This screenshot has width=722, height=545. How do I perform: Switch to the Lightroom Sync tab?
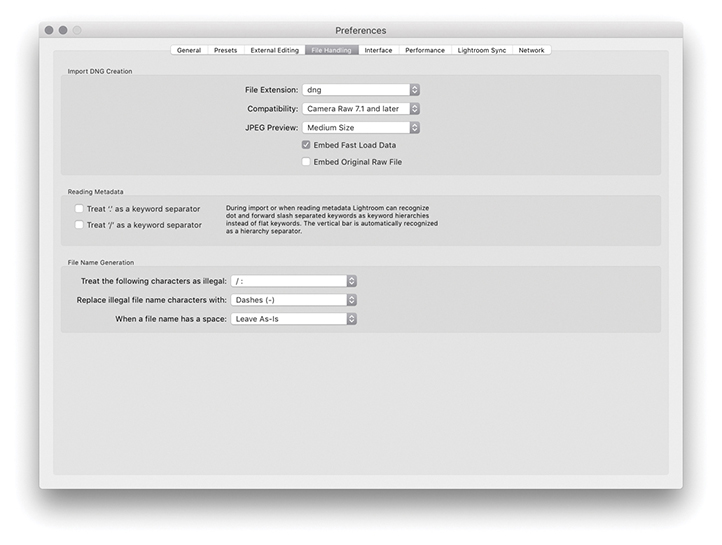(x=482, y=50)
